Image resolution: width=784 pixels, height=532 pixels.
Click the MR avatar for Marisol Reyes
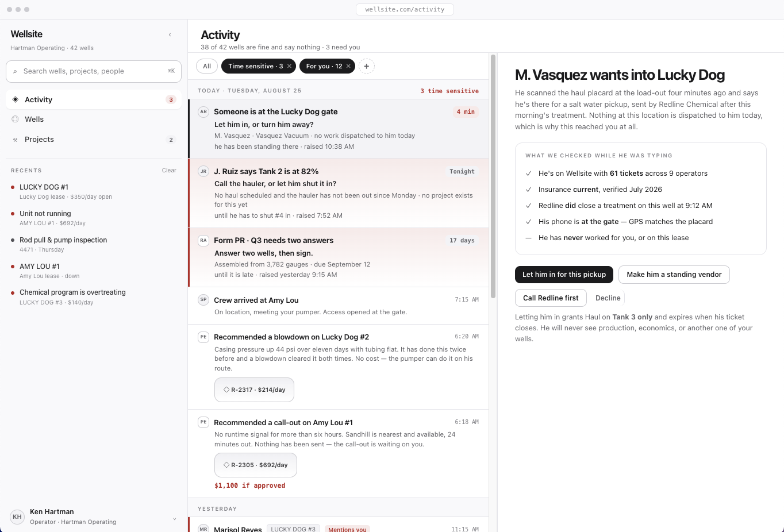[x=203, y=528]
